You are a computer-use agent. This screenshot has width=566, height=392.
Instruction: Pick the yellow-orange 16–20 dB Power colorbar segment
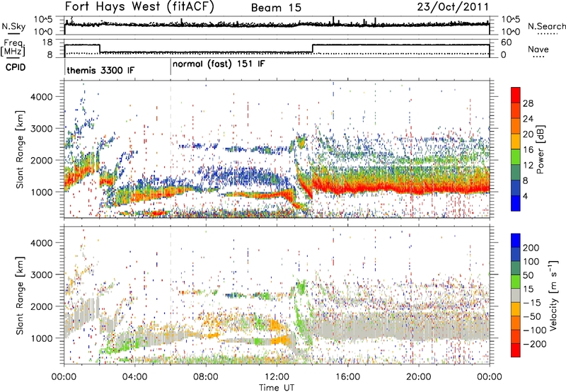[x=516, y=141]
